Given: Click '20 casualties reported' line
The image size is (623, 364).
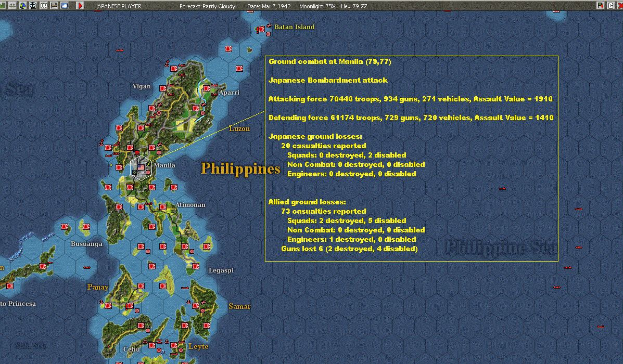Looking at the screenshot, I should (323, 146).
